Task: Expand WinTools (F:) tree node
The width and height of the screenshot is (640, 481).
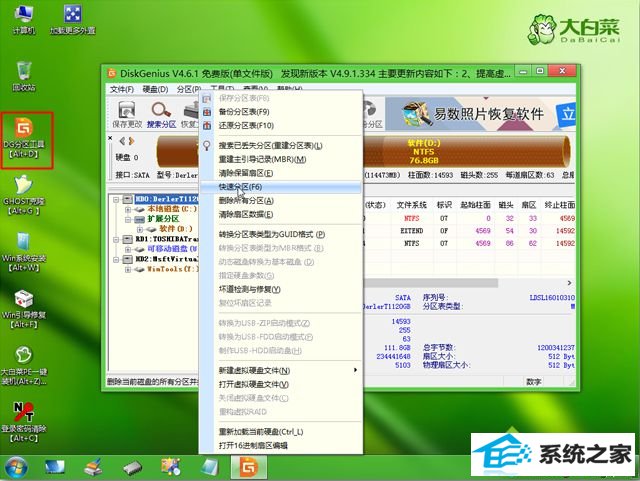Action: click(128, 269)
